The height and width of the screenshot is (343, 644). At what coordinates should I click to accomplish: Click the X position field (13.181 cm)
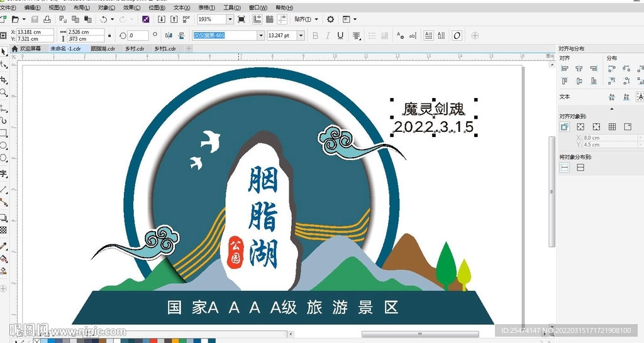[x=35, y=32]
